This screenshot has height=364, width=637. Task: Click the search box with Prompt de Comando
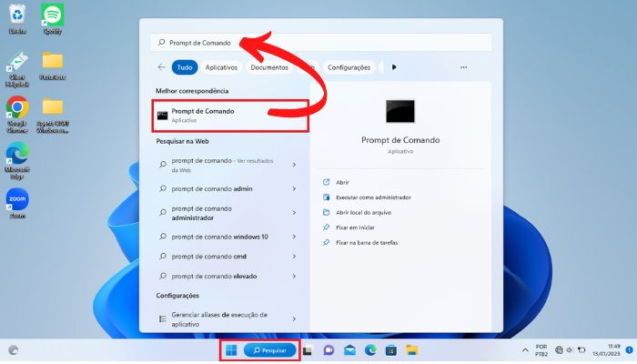(321, 43)
